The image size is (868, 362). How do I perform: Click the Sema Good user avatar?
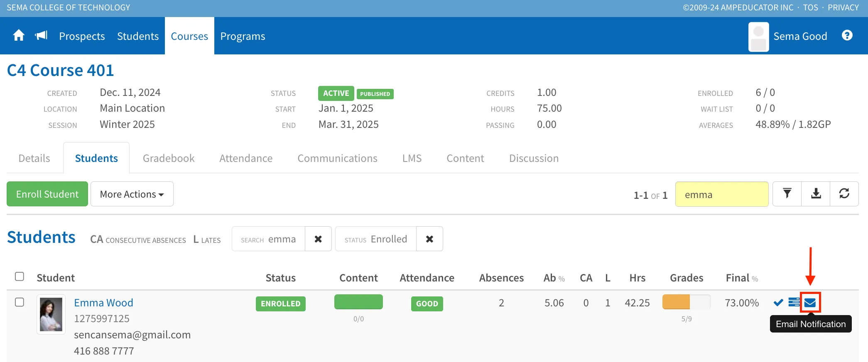[758, 37]
